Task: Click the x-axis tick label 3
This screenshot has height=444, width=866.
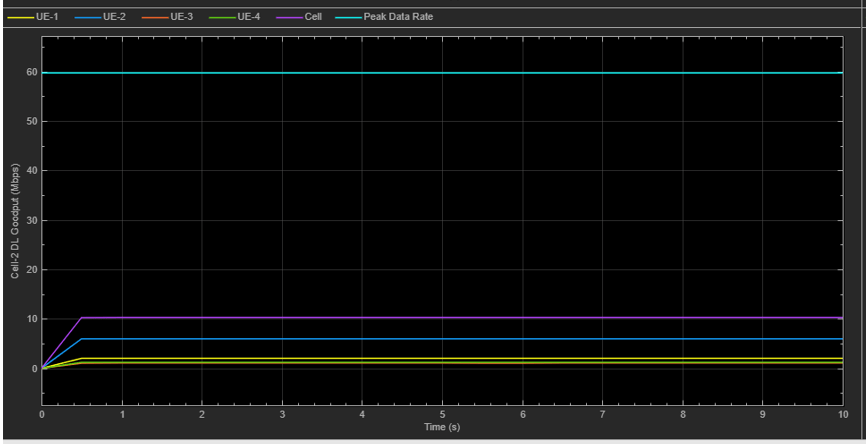Action: (x=282, y=414)
